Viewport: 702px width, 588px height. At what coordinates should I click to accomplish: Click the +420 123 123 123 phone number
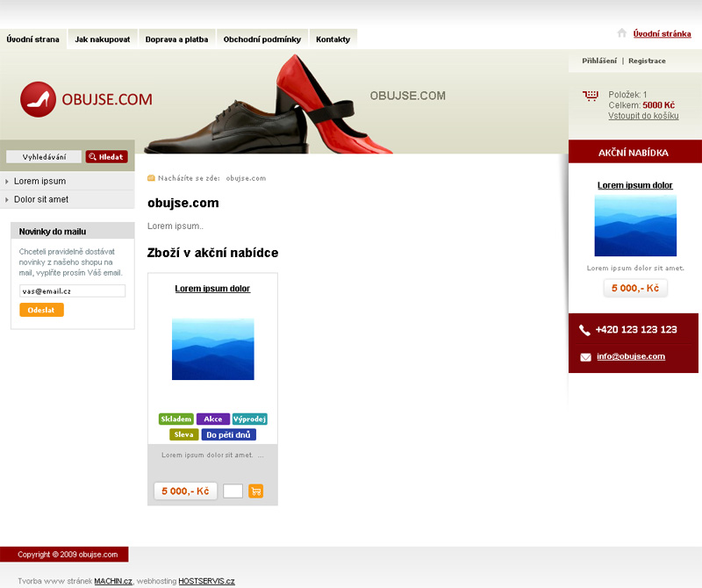[636, 330]
